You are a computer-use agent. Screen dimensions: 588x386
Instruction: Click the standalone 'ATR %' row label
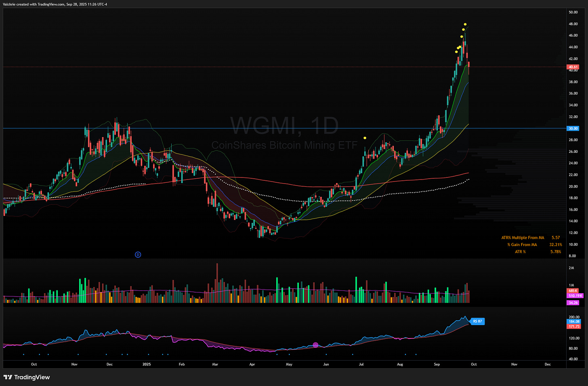(x=520, y=252)
